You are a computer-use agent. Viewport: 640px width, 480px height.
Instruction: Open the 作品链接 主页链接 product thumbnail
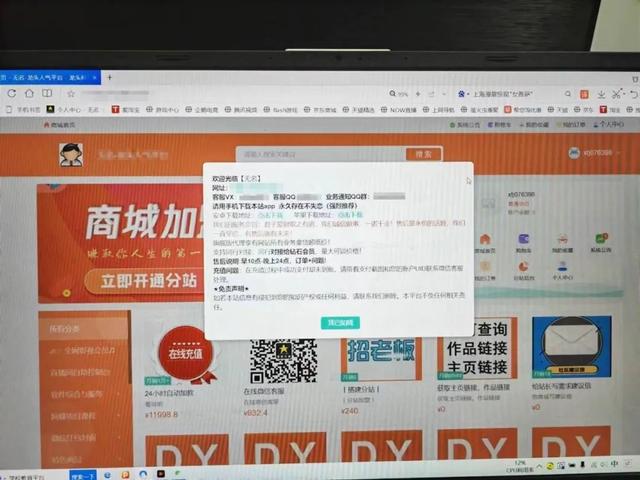pos(477,348)
